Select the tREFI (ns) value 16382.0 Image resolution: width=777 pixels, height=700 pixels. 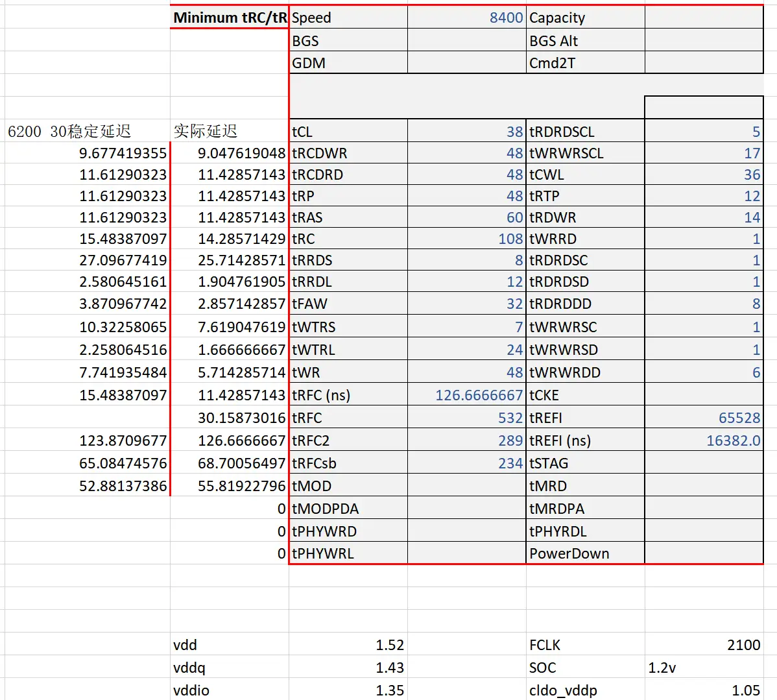[704, 440]
